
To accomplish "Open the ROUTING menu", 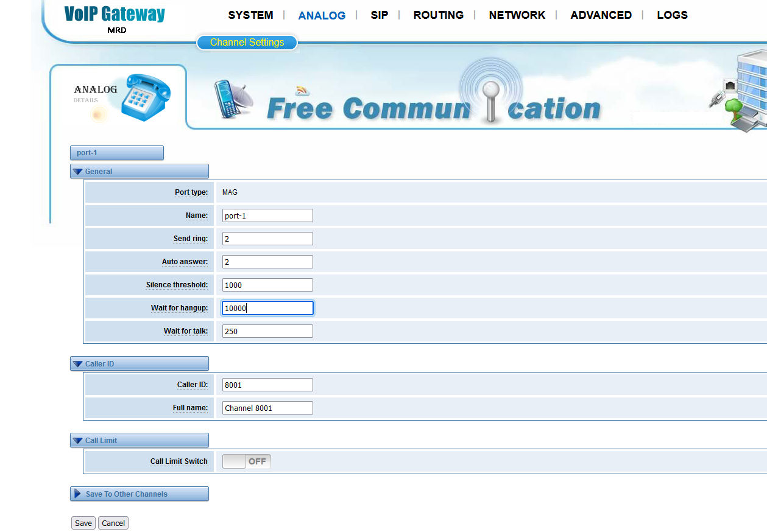I will pos(438,15).
